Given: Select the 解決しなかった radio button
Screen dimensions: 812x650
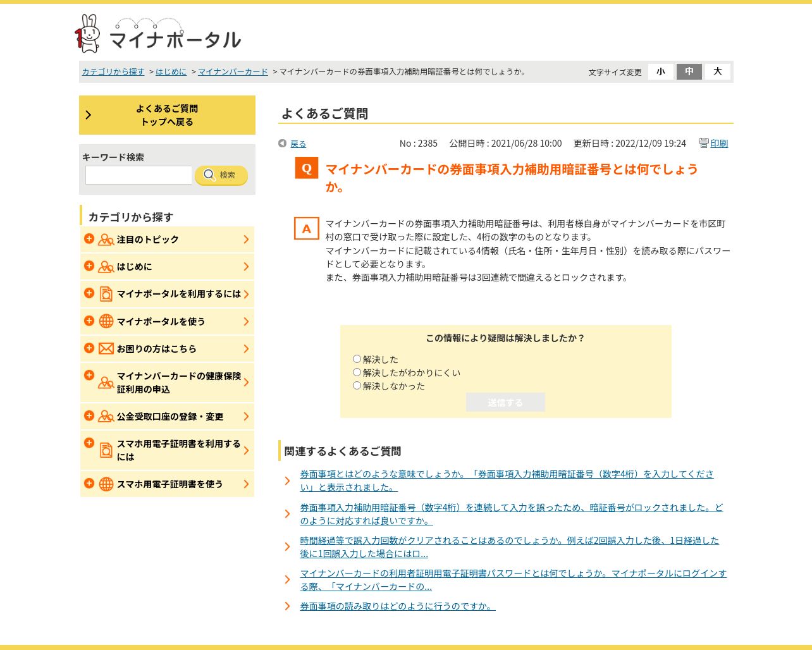Looking at the screenshot, I should tap(357, 386).
